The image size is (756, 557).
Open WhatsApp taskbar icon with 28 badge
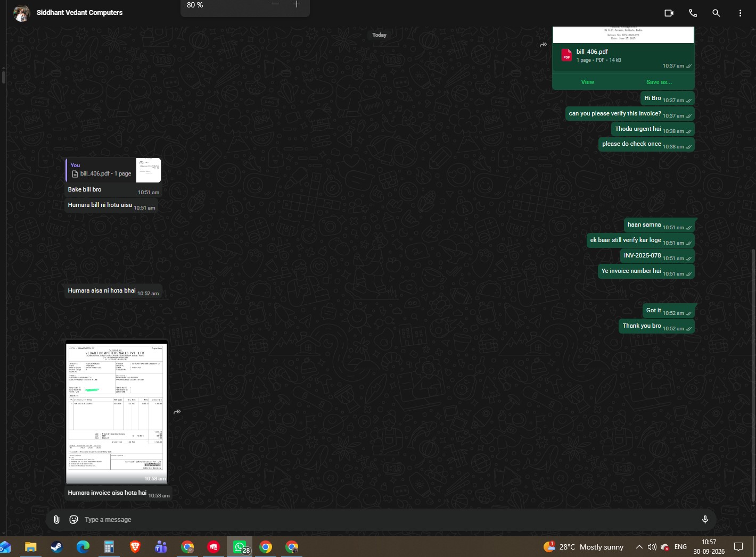point(240,547)
